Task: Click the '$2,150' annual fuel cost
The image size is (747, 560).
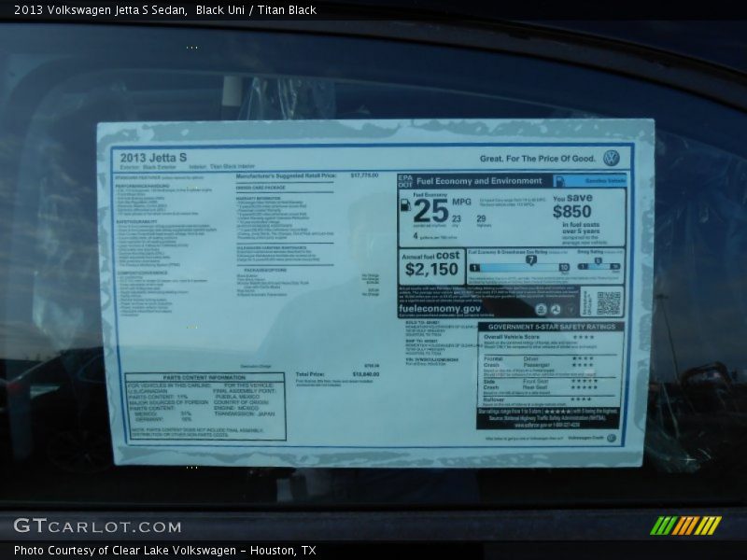Action: pos(431,270)
